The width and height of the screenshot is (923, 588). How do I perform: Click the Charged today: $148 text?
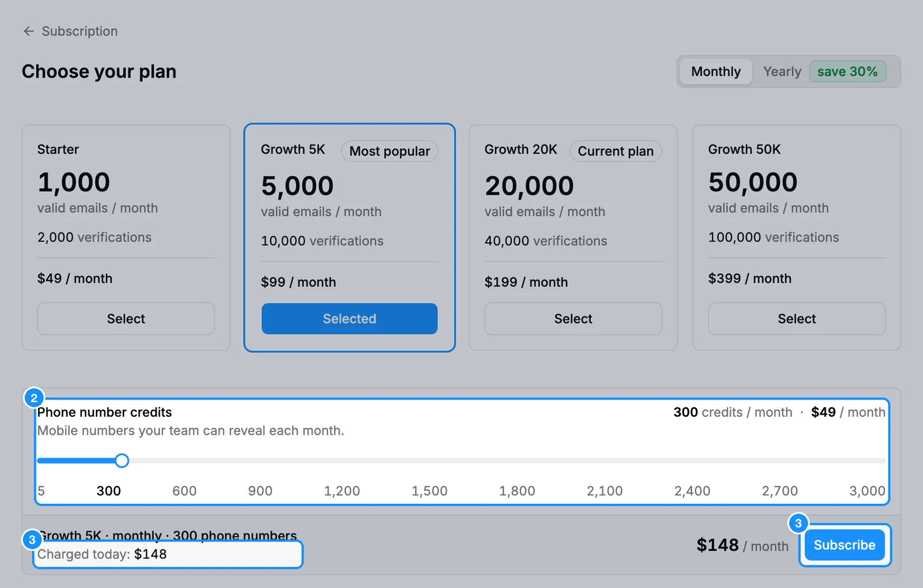tap(102, 554)
